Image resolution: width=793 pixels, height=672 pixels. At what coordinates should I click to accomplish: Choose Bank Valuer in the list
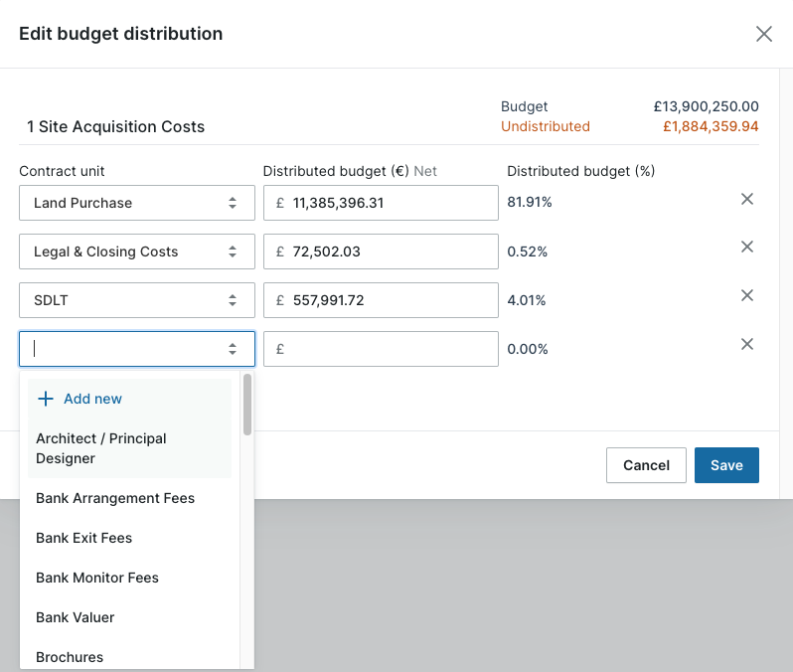point(75,617)
